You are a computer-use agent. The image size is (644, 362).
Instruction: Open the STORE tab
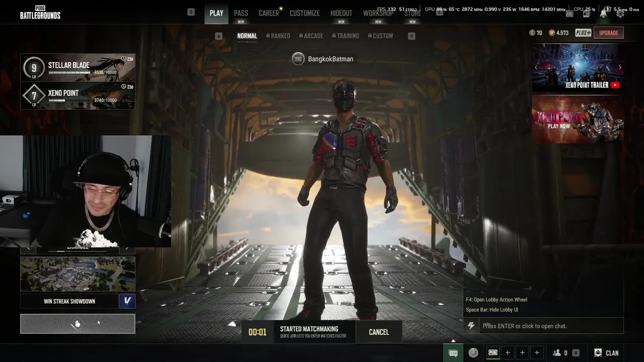413,14
